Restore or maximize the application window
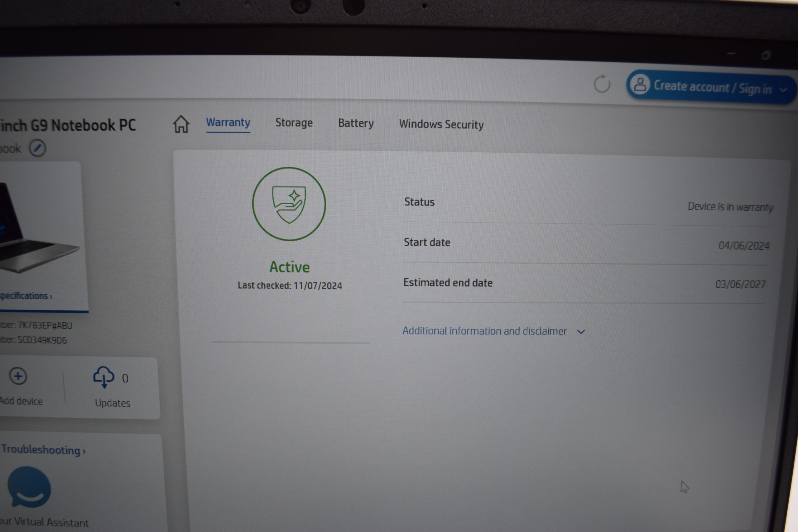The height and width of the screenshot is (532, 798). pyautogui.click(x=766, y=55)
